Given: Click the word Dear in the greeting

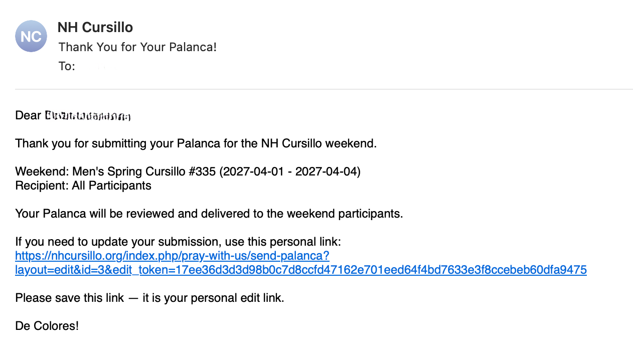Looking at the screenshot, I should coord(28,116).
